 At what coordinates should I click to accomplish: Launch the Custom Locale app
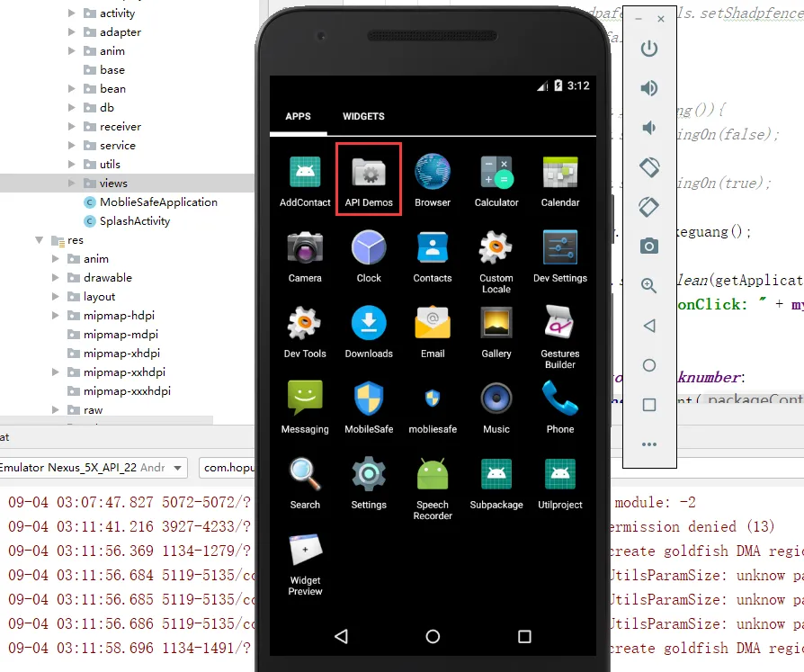[x=496, y=261]
